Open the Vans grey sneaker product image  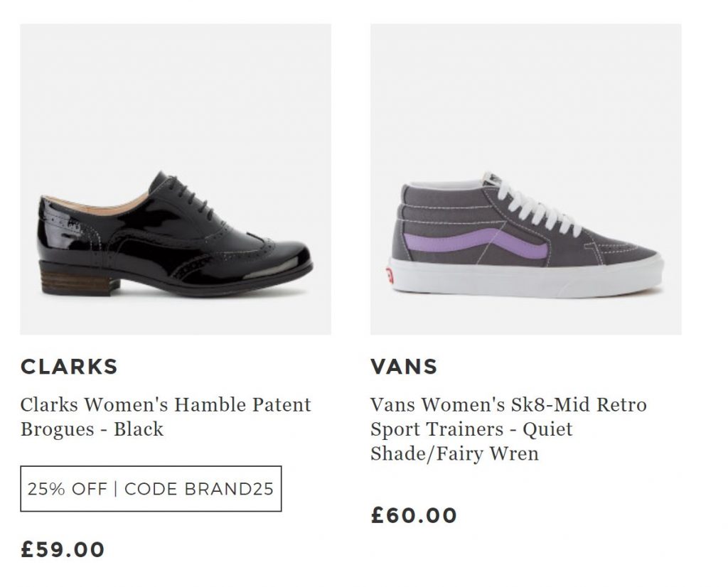(525, 179)
